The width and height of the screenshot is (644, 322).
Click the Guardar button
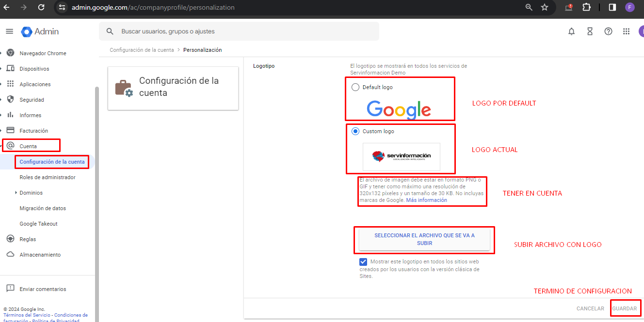tap(624, 308)
